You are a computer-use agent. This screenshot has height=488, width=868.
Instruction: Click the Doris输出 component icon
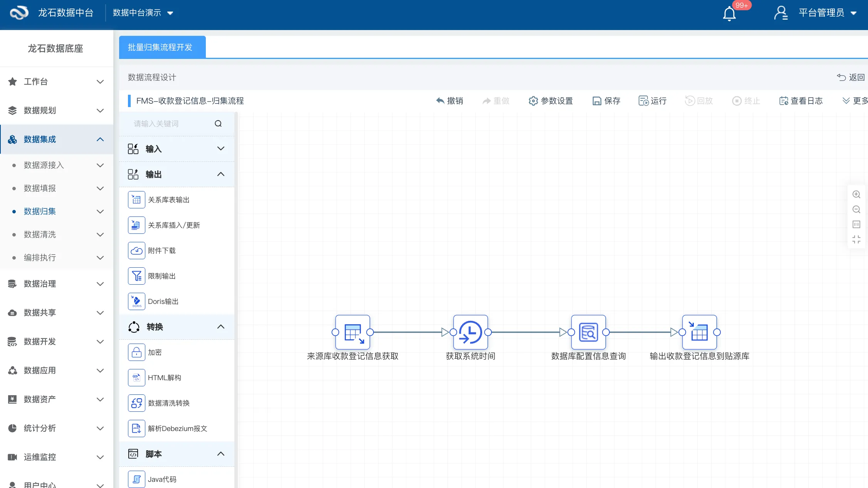pyautogui.click(x=136, y=301)
